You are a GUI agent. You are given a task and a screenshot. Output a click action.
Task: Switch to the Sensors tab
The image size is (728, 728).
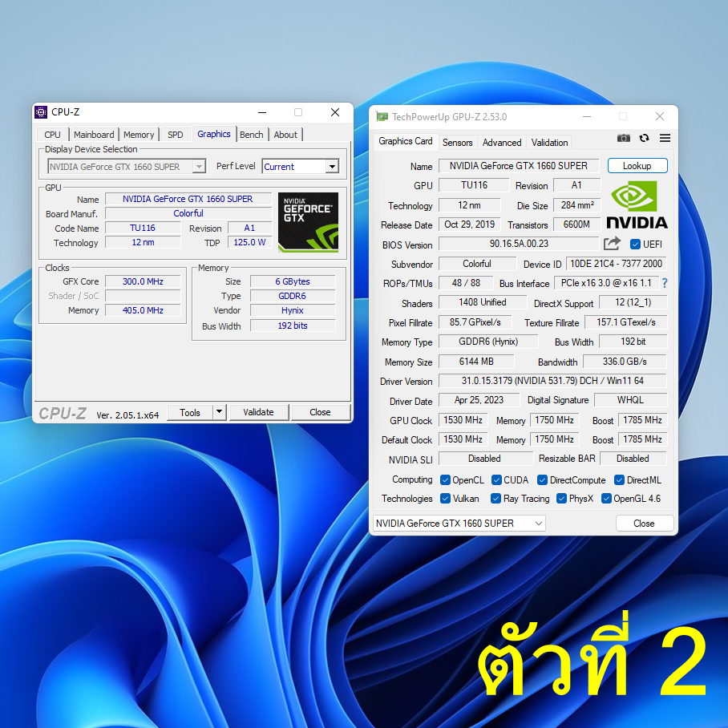(x=458, y=143)
